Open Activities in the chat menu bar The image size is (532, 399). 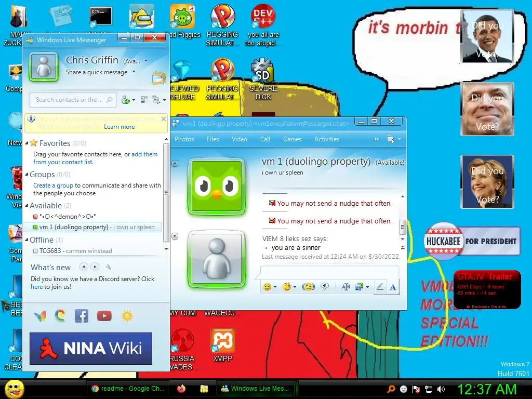click(x=327, y=139)
